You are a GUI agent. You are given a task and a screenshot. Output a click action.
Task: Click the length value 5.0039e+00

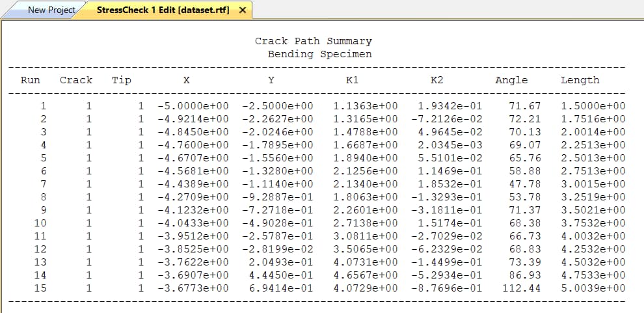[x=593, y=288]
